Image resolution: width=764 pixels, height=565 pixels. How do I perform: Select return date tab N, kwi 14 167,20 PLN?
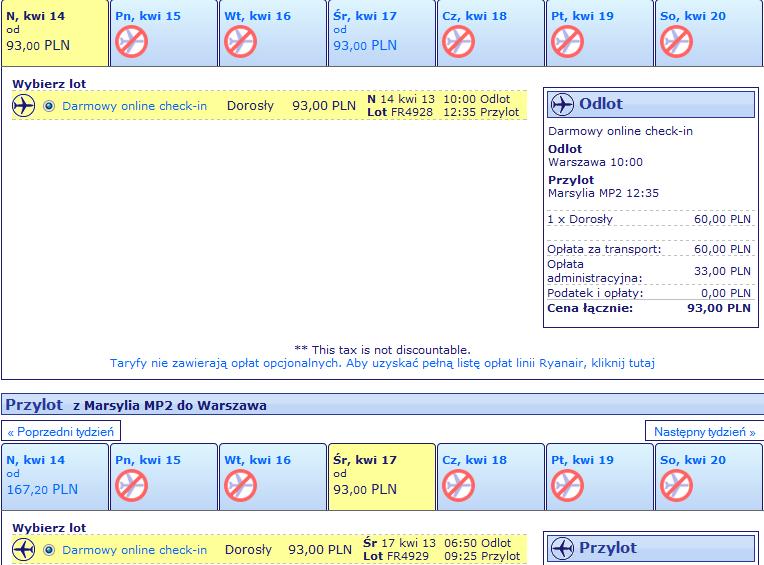tap(55, 477)
